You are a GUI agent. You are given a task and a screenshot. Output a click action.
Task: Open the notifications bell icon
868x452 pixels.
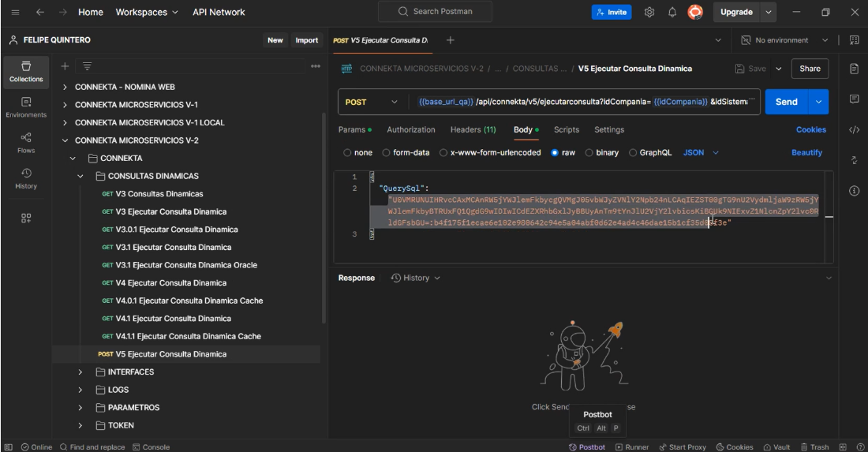tap(672, 12)
